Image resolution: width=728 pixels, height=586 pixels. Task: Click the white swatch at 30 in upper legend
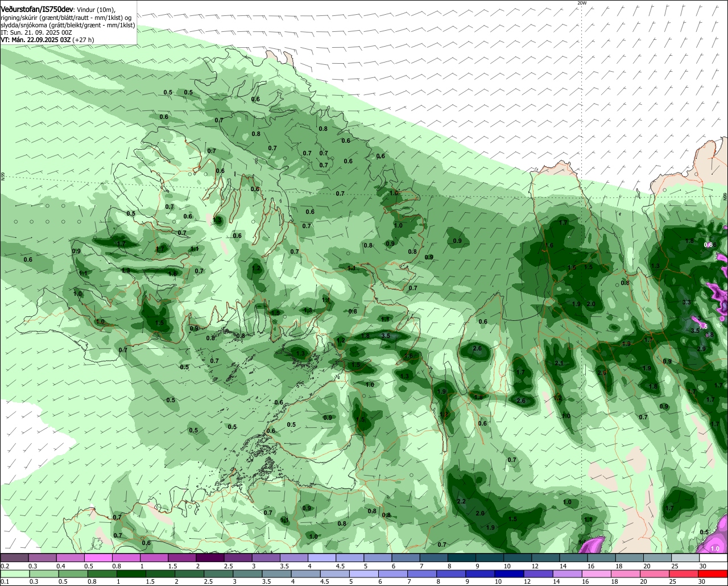[714, 559]
